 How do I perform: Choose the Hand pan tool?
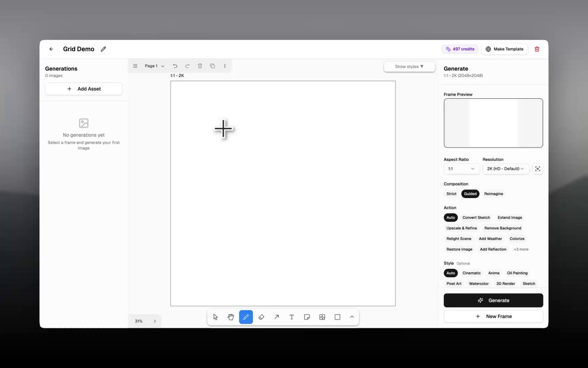pos(231,317)
